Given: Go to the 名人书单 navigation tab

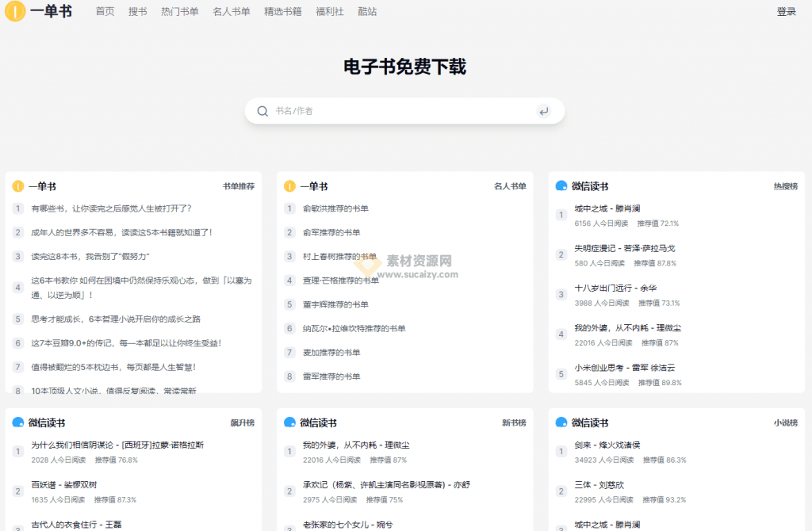Looking at the screenshot, I should coord(232,11).
